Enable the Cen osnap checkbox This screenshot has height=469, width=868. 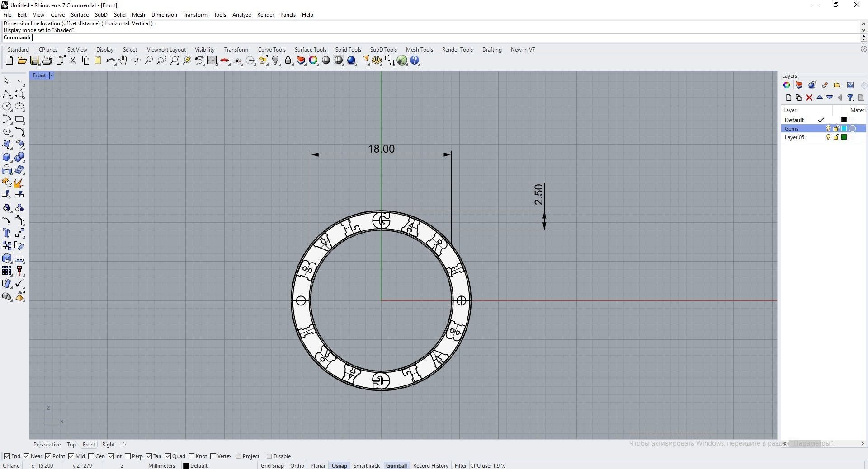[x=91, y=456]
